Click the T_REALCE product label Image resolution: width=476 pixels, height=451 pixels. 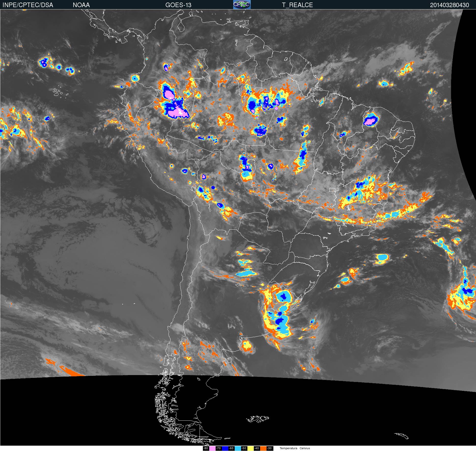pyautogui.click(x=297, y=5)
